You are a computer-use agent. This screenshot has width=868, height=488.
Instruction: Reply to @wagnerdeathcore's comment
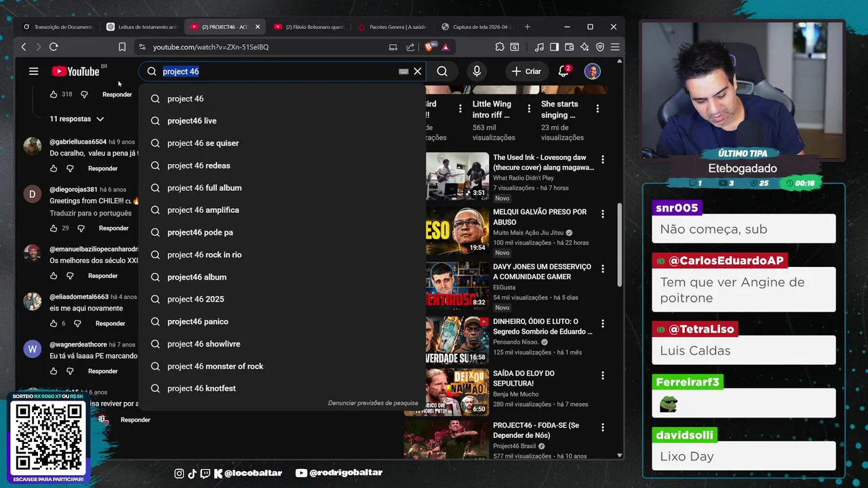click(x=103, y=371)
